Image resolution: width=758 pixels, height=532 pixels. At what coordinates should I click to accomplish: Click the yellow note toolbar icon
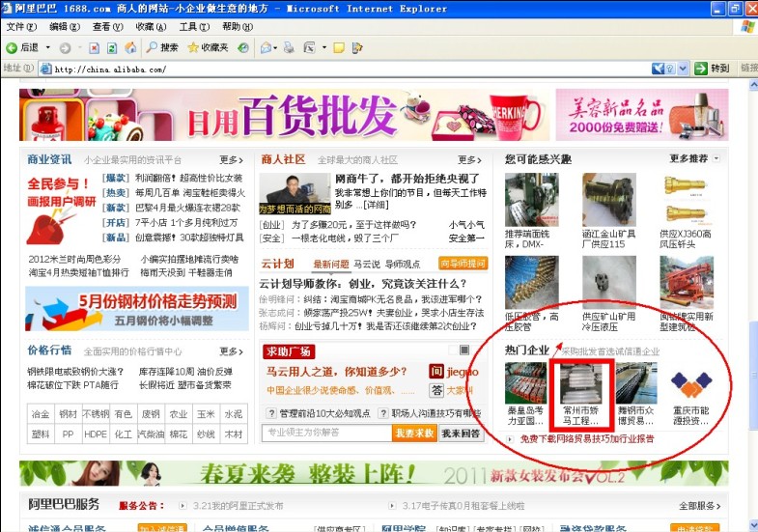(339, 47)
